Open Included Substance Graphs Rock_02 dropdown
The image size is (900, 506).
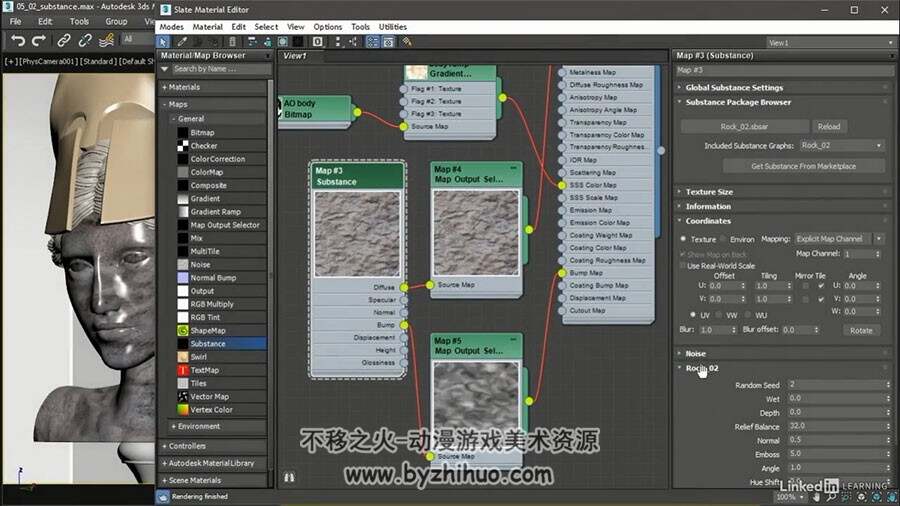[x=841, y=146]
